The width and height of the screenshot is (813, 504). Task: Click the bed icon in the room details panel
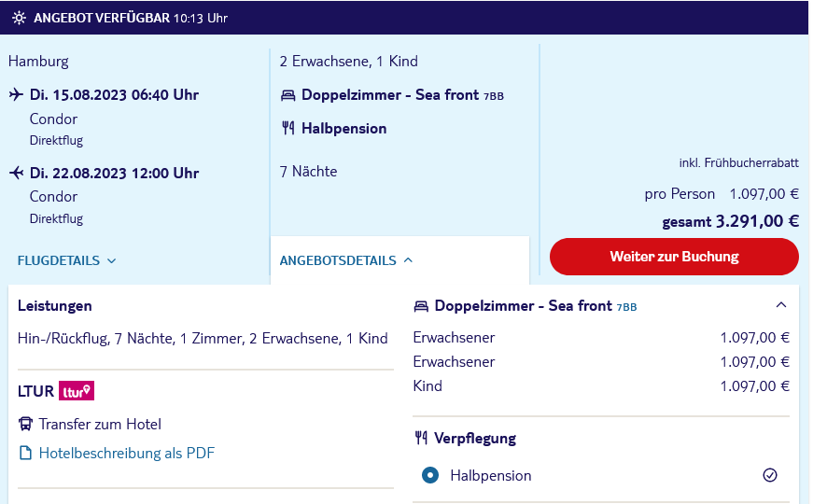click(x=421, y=306)
